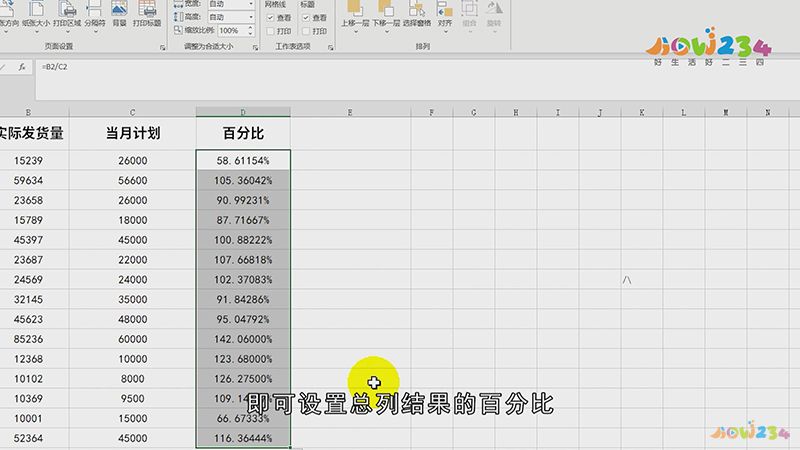Toggle gridlines print (打印) checkbox
Image resolution: width=800 pixels, height=450 pixels.
tap(270, 31)
